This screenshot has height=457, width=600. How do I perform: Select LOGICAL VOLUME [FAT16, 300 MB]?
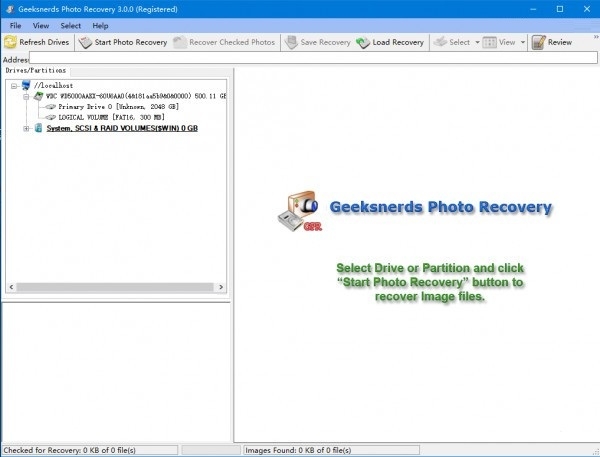111,117
